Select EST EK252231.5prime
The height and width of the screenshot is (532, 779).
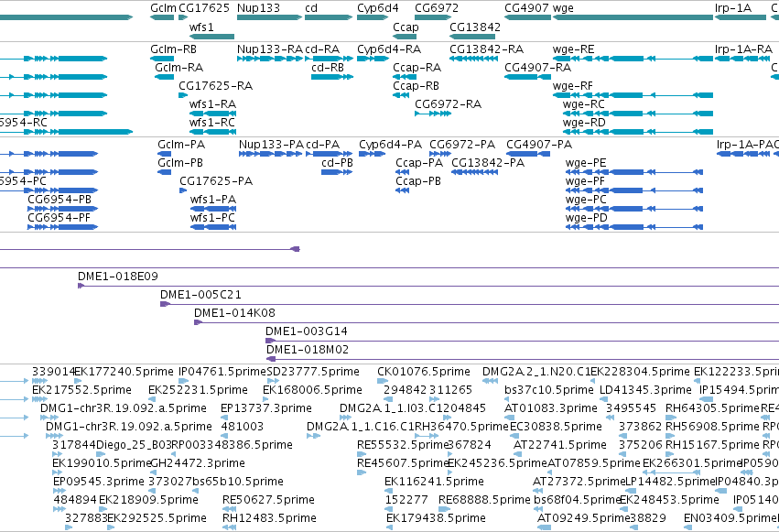[198, 390]
